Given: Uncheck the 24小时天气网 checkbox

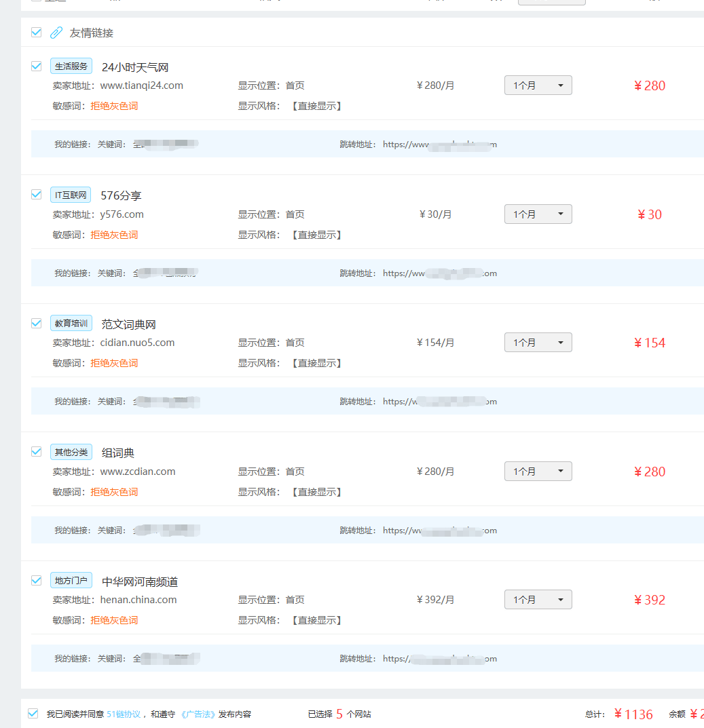Looking at the screenshot, I should [36, 66].
